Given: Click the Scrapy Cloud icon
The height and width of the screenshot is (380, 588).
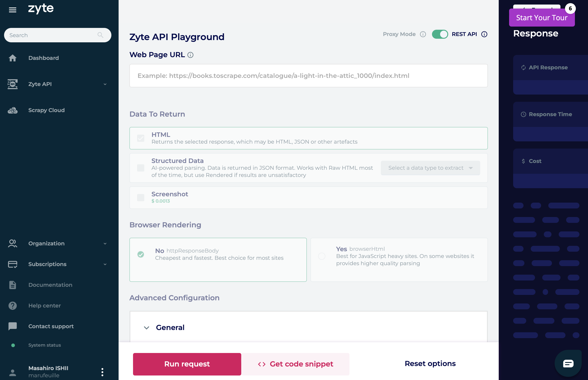Looking at the screenshot, I should [x=13, y=110].
